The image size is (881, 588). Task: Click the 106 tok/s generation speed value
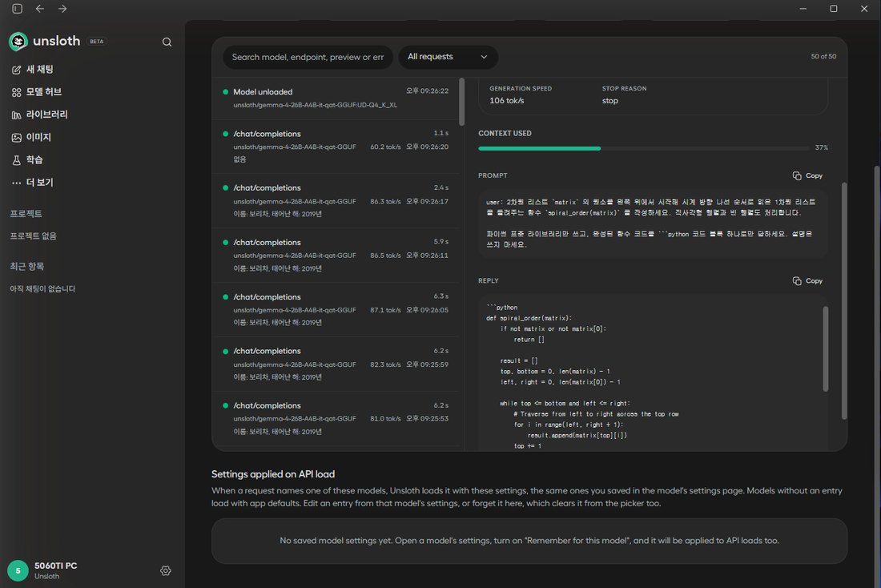(506, 101)
